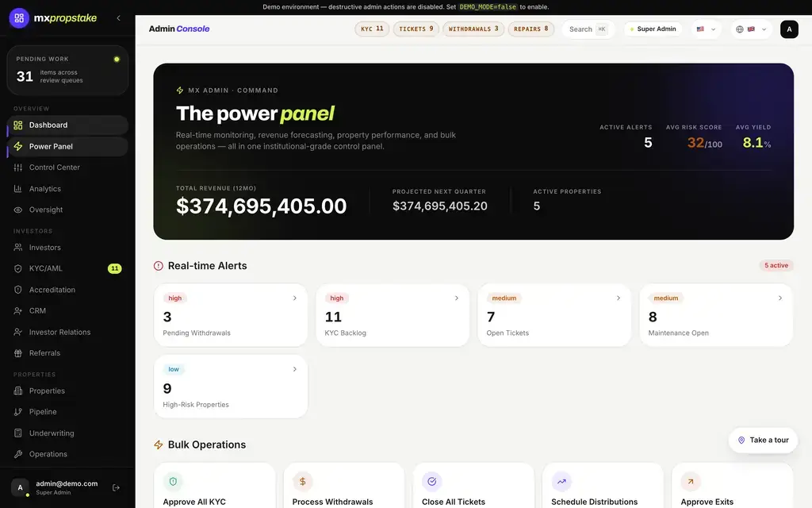Open the globe language dropdown
The image size is (812, 508).
coord(751,29)
